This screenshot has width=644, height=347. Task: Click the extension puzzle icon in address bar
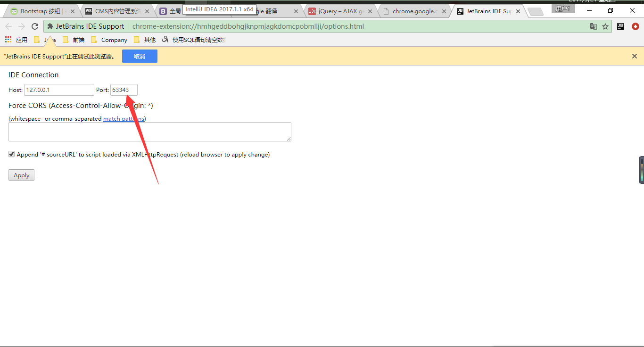click(50, 26)
